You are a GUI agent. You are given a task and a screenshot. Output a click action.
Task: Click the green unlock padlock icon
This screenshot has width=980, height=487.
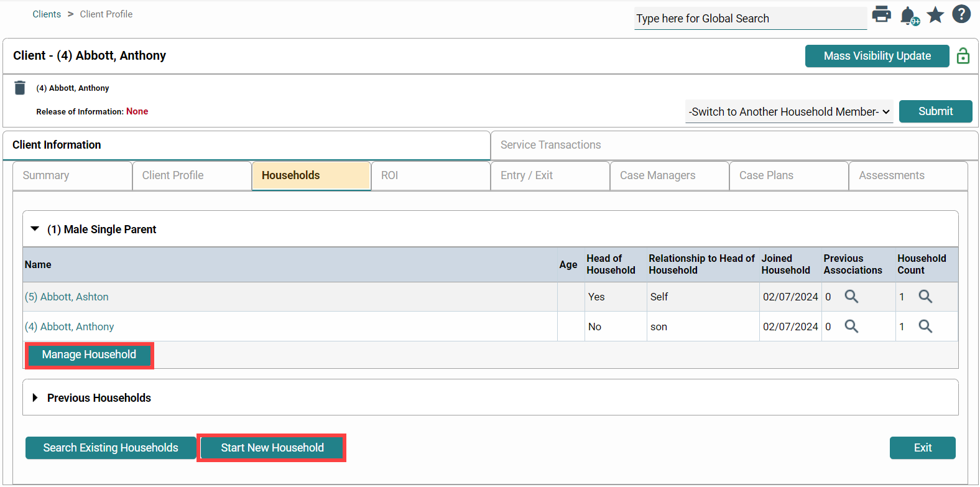[x=963, y=56]
